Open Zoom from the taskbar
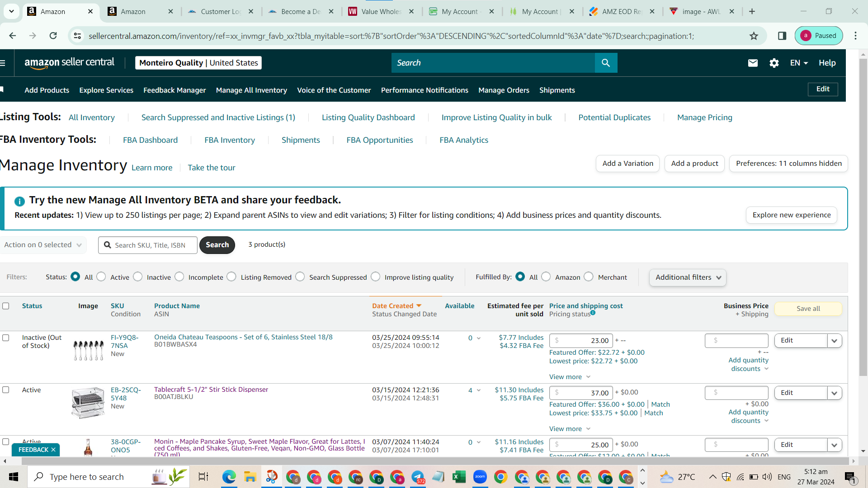The image size is (868, 488). pos(480,477)
